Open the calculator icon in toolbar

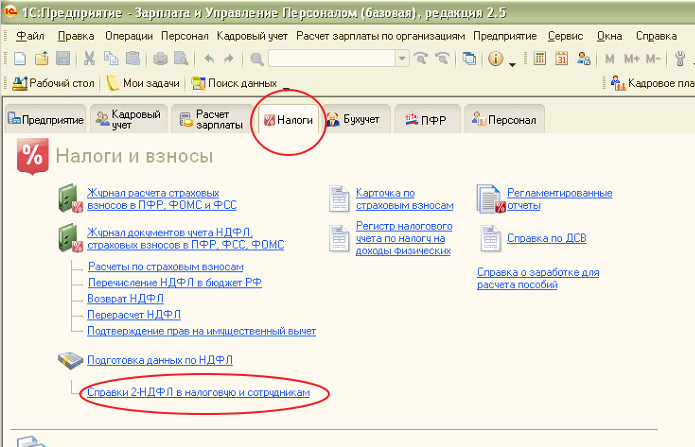[540, 59]
